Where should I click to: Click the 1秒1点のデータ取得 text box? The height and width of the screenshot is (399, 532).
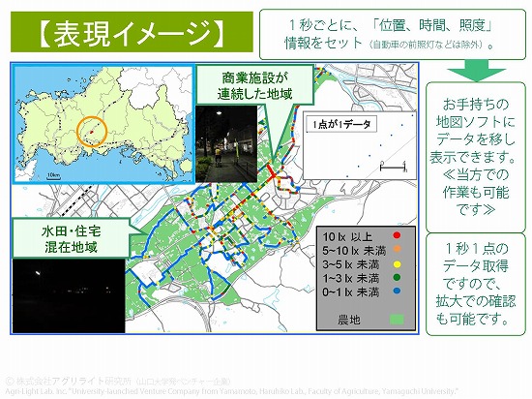point(476,284)
